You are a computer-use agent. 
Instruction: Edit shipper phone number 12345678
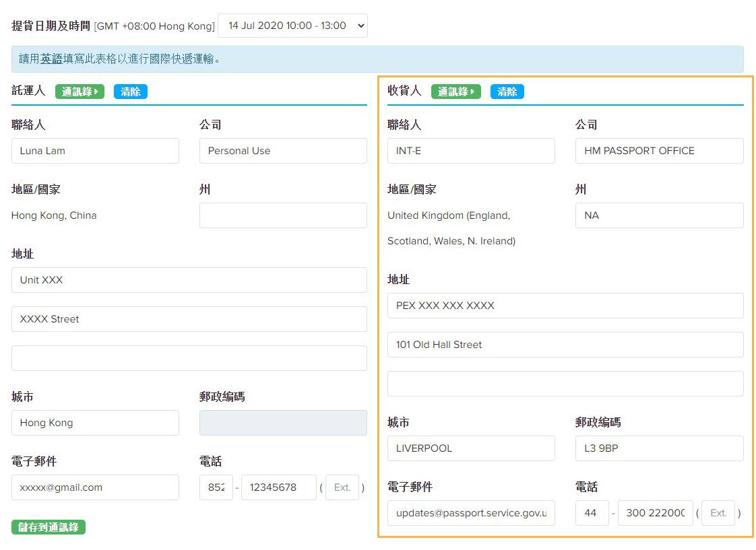coord(278,487)
